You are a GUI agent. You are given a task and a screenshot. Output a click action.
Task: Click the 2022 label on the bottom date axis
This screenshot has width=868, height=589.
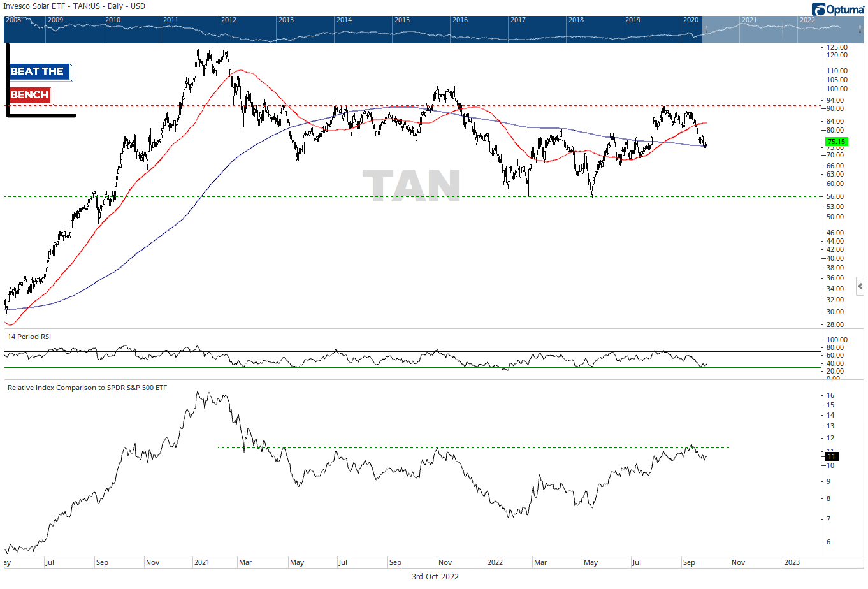point(495,562)
